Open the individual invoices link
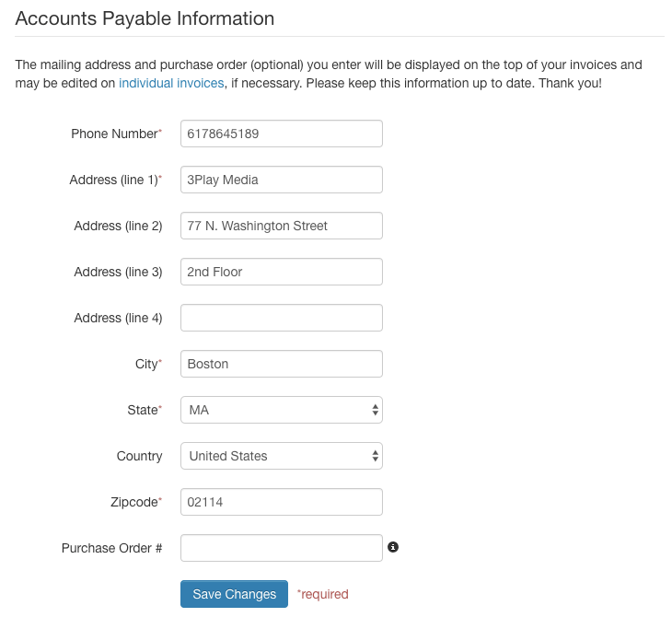Image resolution: width=672 pixels, height=617 pixels. 171,83
